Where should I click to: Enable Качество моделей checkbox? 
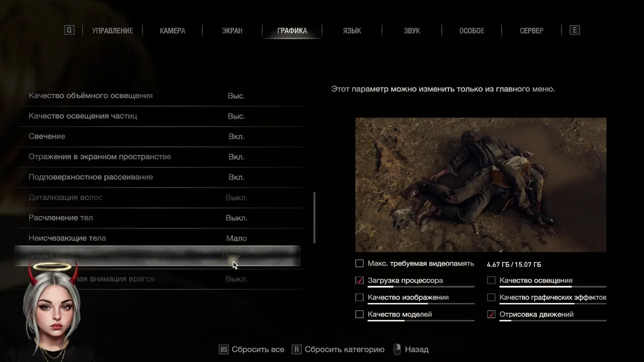(359, 314)
